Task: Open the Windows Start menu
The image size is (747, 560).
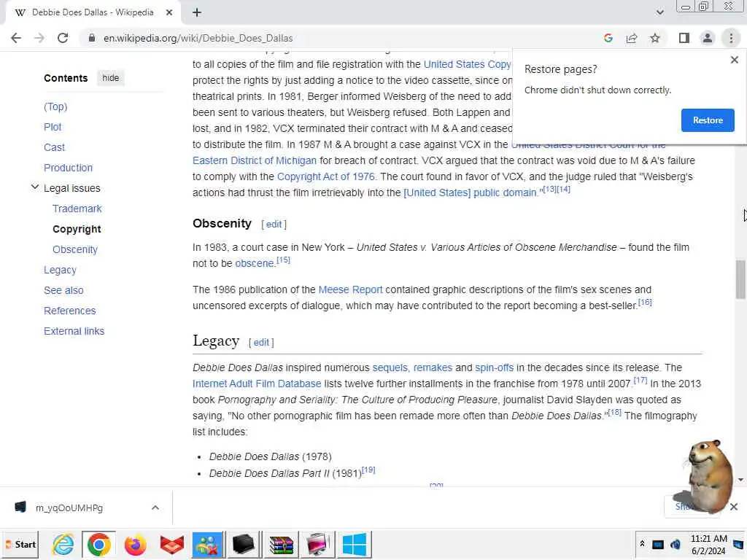Action: click(x=21, y=545)
